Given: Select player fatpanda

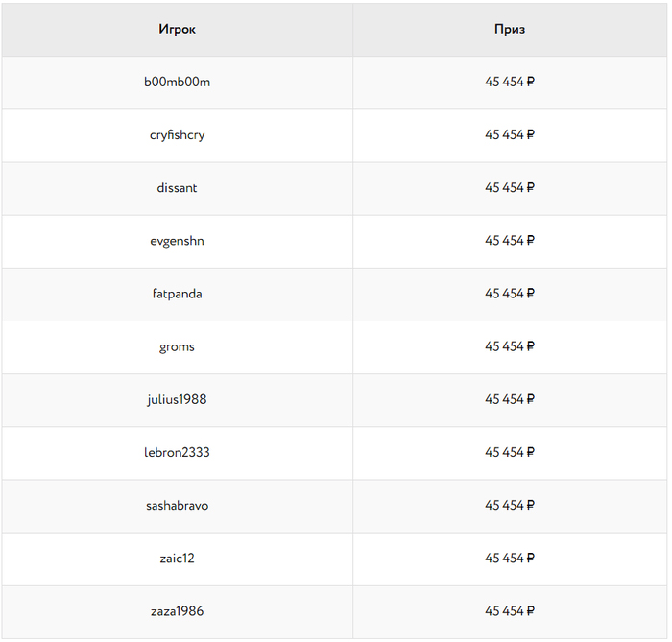Looking at the screenshot, I should tap(177, 294).
